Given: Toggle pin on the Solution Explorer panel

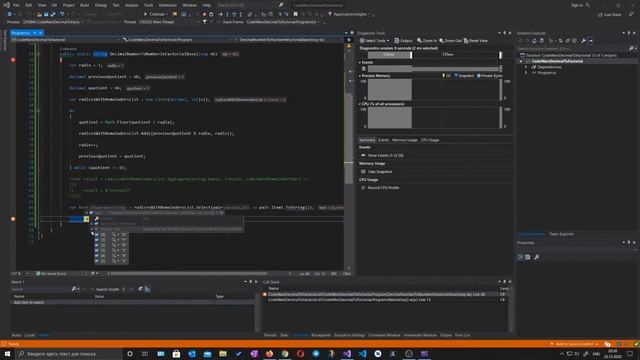Looking at the screenshot, I should point(629,33).
